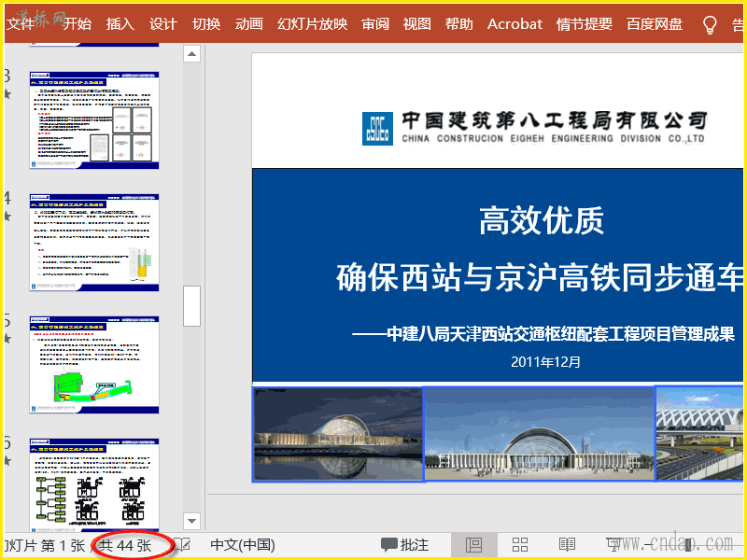Select the blue CSCEC company logo

click(x=378, y=129)
